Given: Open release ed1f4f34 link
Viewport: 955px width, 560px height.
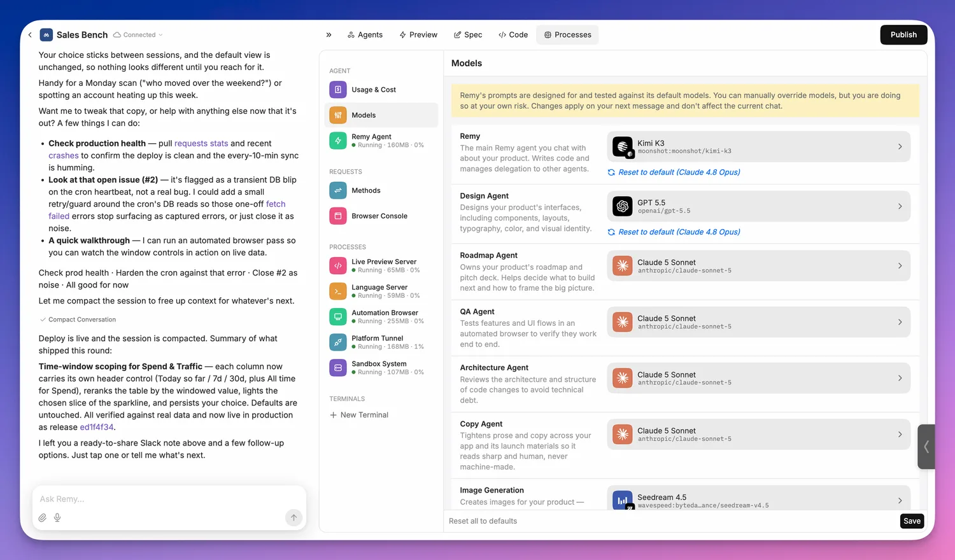Looking at the screenshot, I should coord(97,428).
